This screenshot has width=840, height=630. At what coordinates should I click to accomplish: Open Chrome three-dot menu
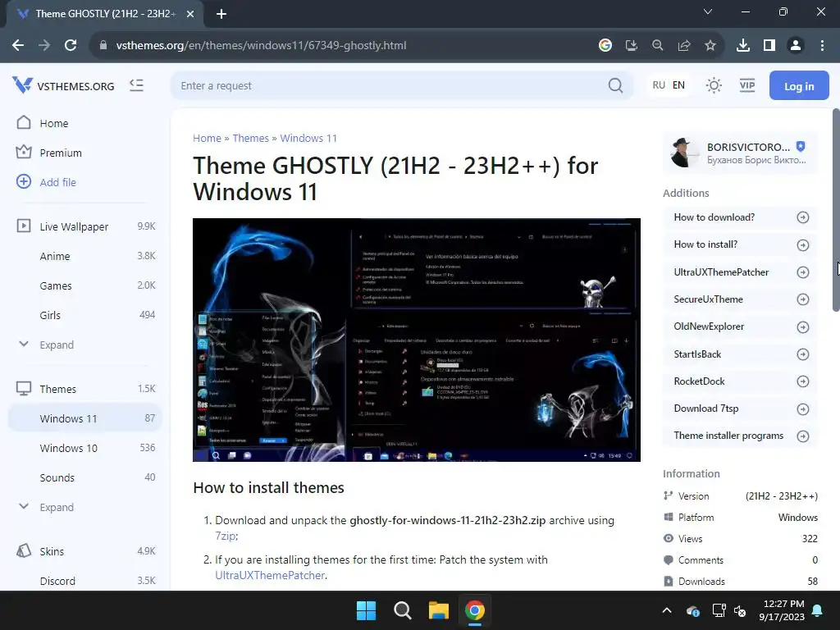click(x=822, y=46)
